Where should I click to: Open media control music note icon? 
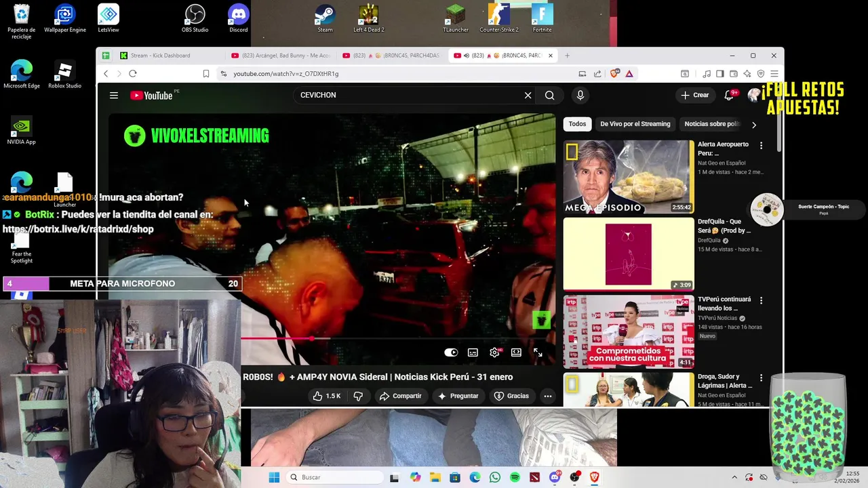pos(707,74)
